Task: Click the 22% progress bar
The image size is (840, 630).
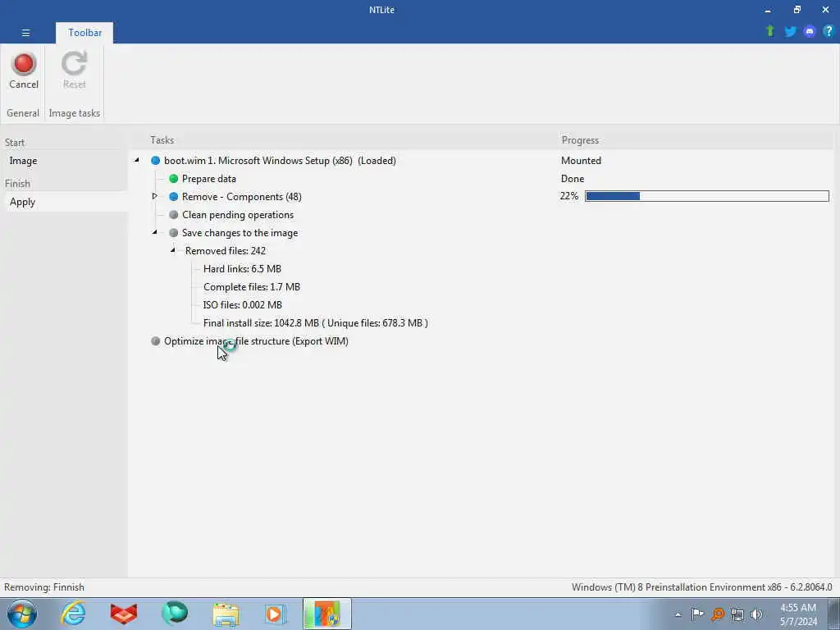Action: click(x=706, y=196)
